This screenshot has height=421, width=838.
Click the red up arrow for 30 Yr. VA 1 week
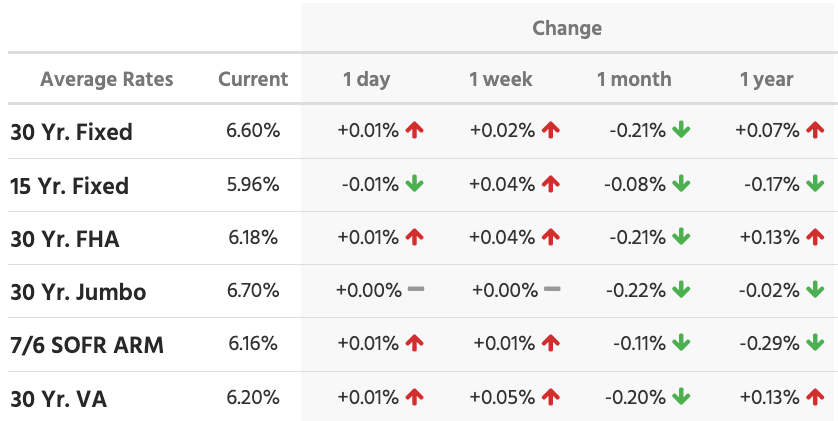click(x=550, y=397)
